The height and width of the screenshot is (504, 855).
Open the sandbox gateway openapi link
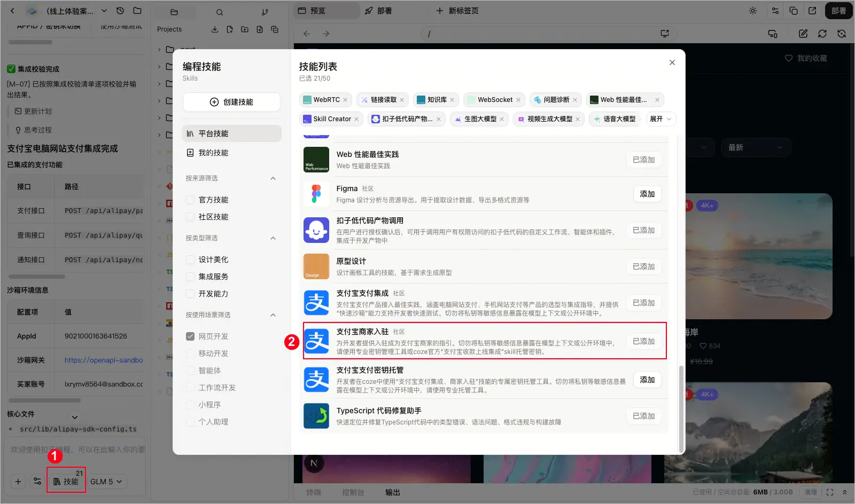point(104,360)
